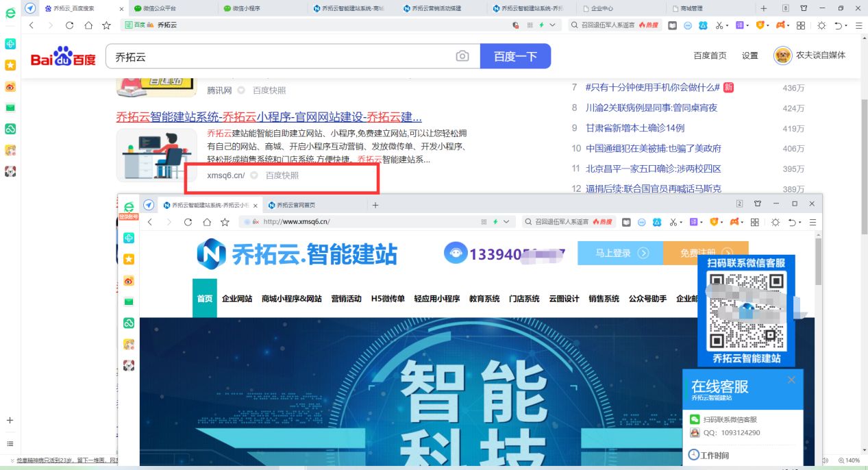Viewport: 868px width, 470px height.
Task: Open the app grid icon in browser toolbar
Action: (x=799, y=26)
